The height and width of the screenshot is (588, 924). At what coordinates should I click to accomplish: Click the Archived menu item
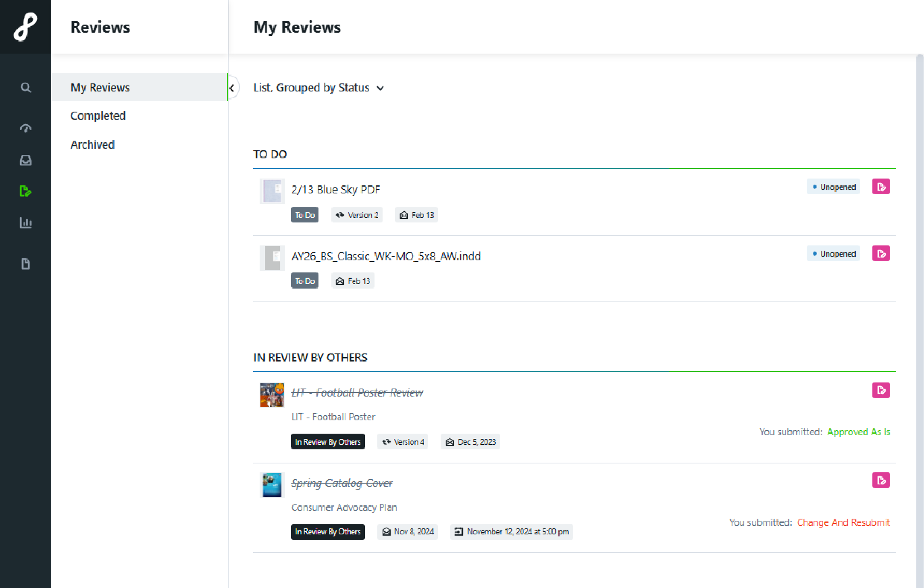pos(93,143)
